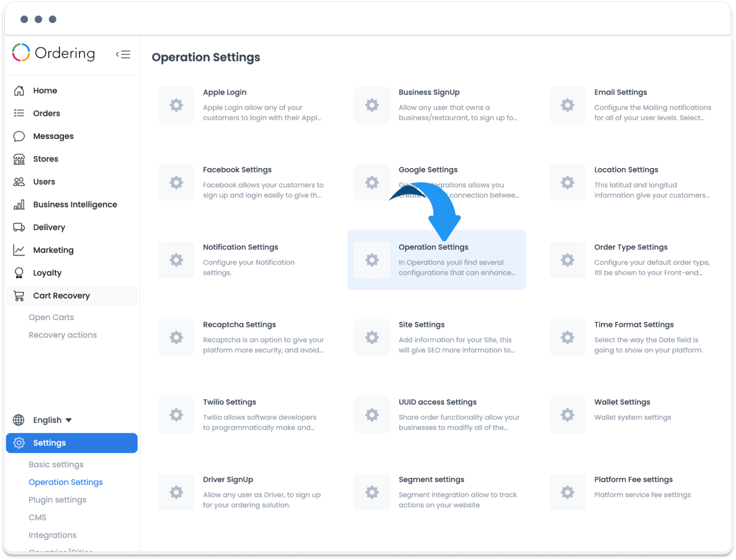Click the UUID access Settings gear icon
This screenshot has height=560, width=736.
coord(372,415)
